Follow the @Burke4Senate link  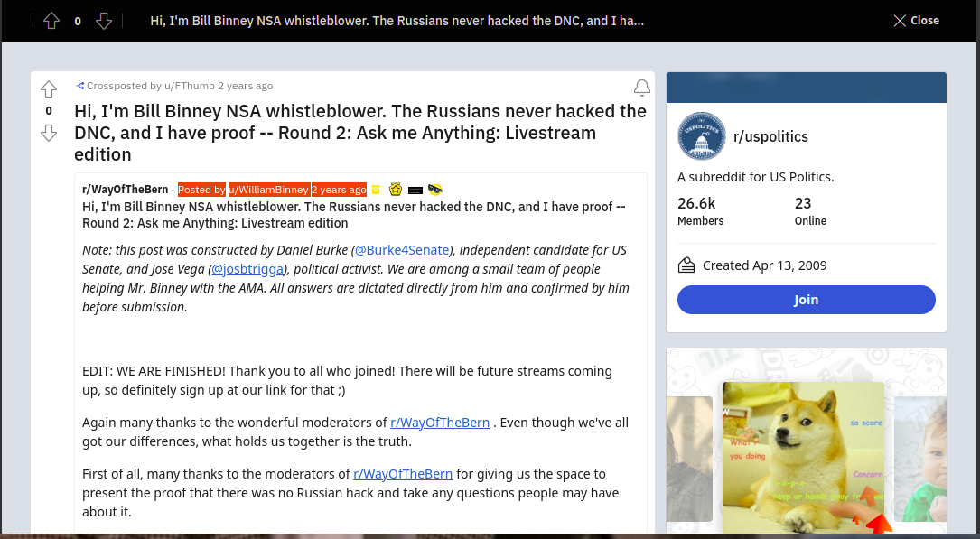(x=402, y=250)
